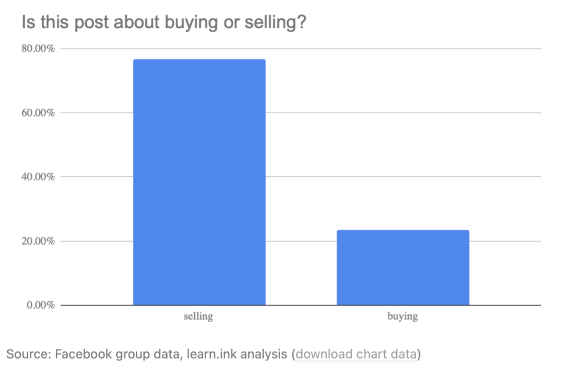The height and width of the screenshot is (392, 588).
Task: Click the 0.00% y-axis label
Action: 41,305
